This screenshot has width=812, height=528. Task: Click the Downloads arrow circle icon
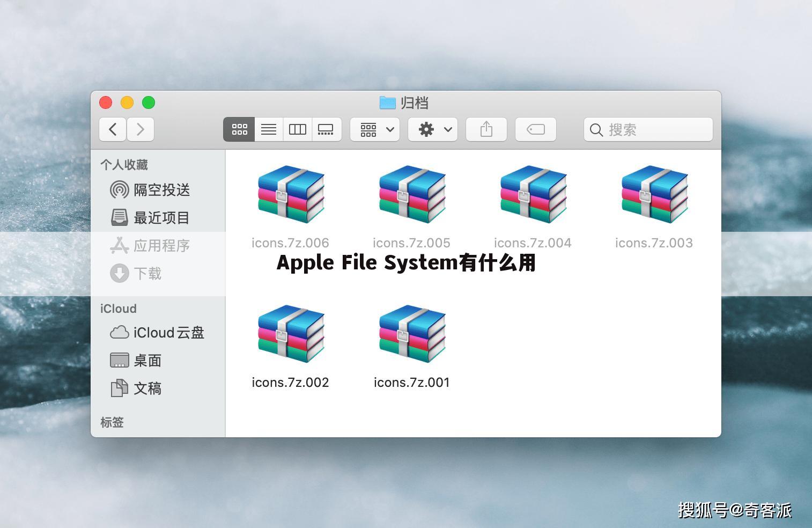pos(119,274)
